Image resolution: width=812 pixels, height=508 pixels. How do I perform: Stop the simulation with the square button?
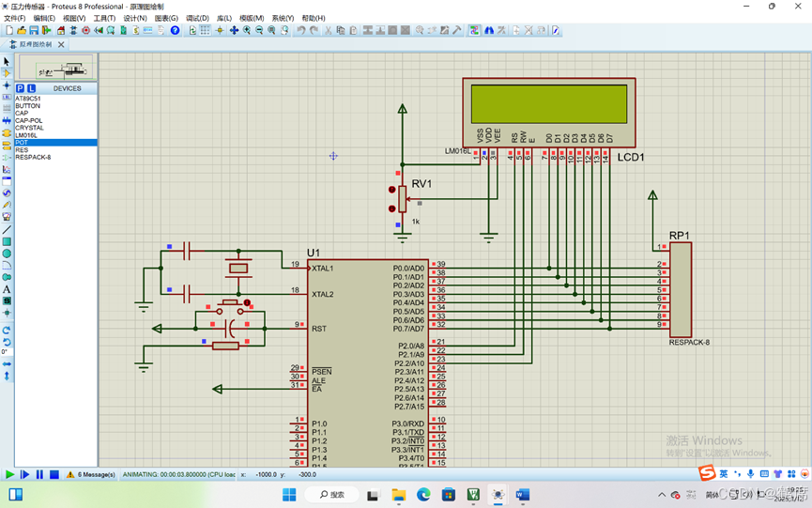coord(54,474)
